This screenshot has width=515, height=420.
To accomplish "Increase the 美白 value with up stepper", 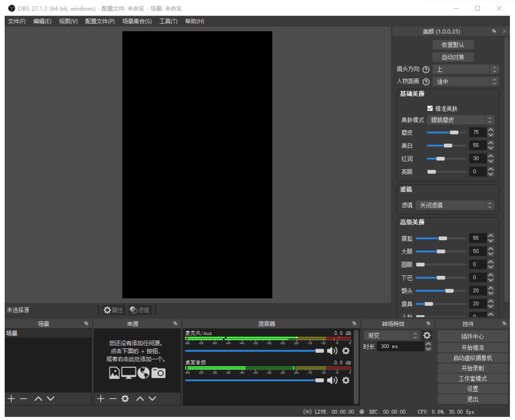I will (491, 143).
